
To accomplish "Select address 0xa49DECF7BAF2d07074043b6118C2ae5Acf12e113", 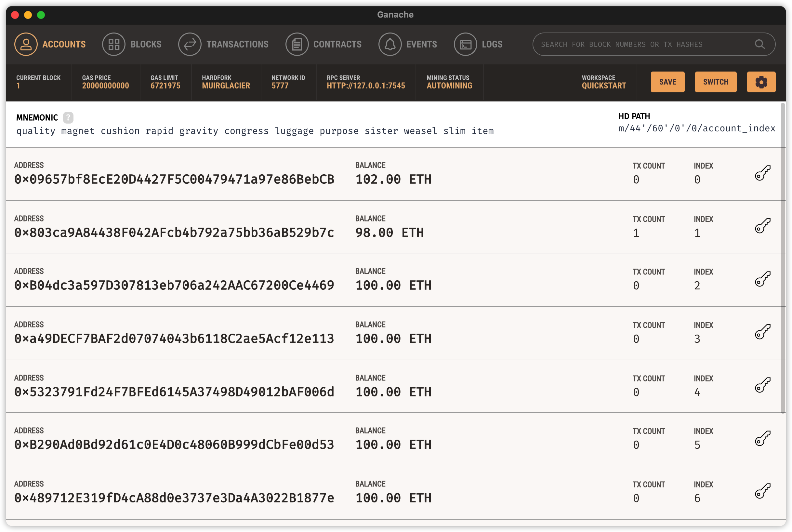I will tap(174, 339).
